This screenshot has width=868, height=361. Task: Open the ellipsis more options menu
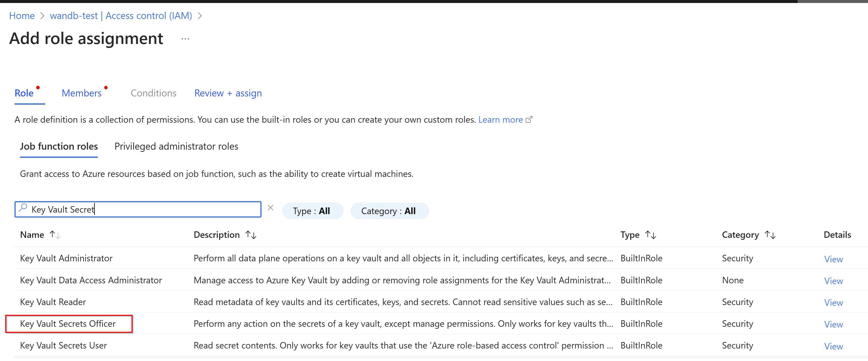[185, 39]
